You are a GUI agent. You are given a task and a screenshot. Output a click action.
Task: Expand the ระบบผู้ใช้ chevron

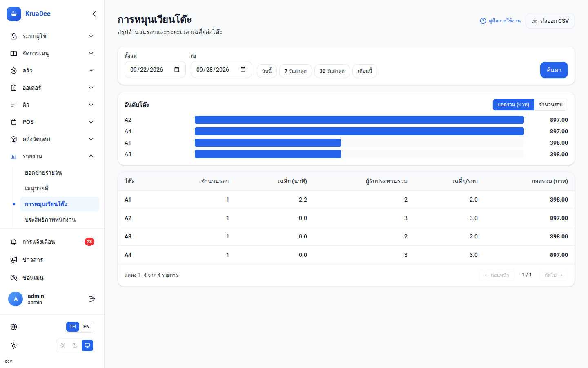click(x=91, y=36)
